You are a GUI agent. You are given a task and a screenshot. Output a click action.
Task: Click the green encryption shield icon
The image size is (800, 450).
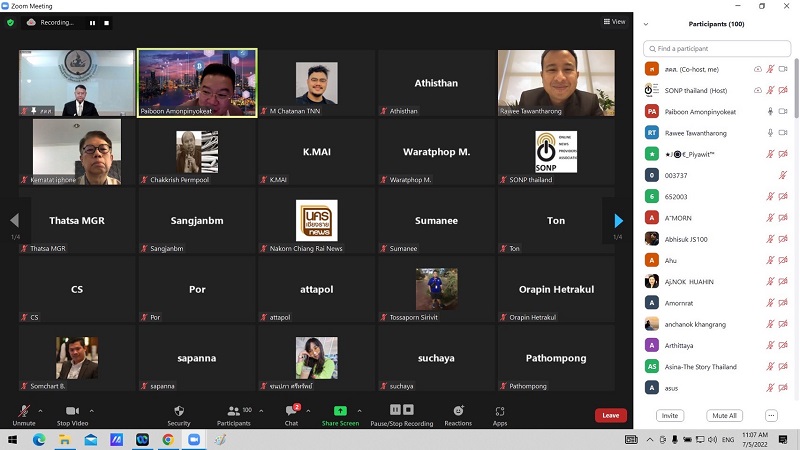(x=11, y=22)
